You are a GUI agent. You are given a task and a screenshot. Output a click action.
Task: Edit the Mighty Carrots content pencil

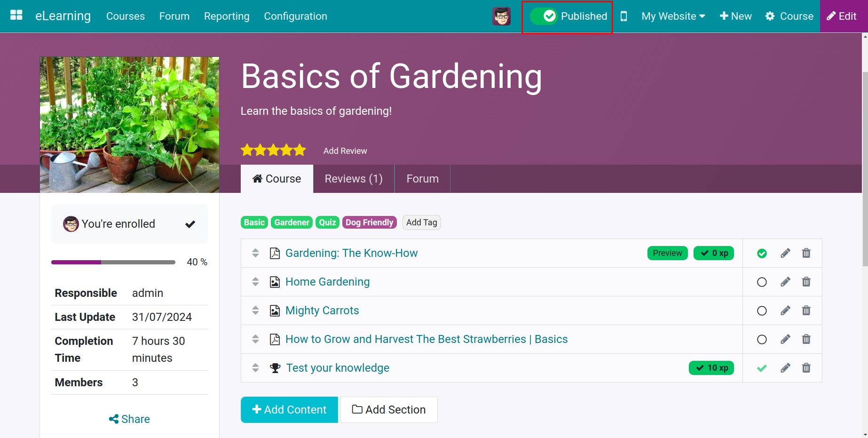click(785, 311)
